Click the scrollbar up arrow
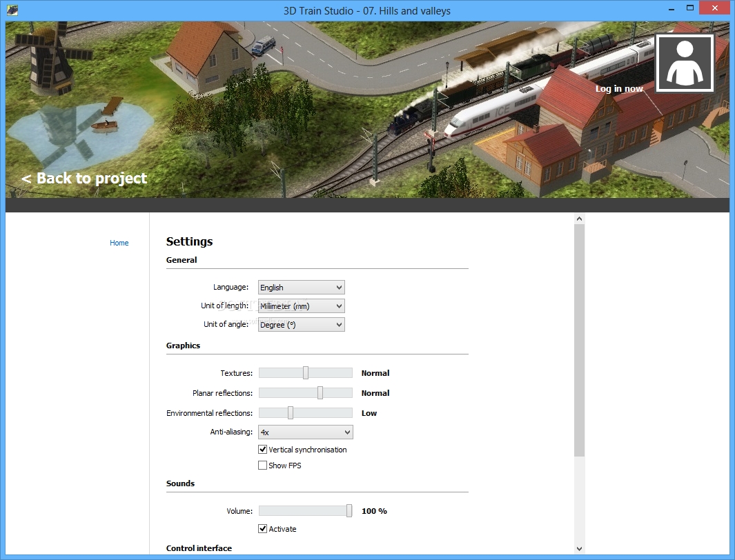The width and height of the screenshot is (735, 560). pyautogui.click(x=580, y=219)
